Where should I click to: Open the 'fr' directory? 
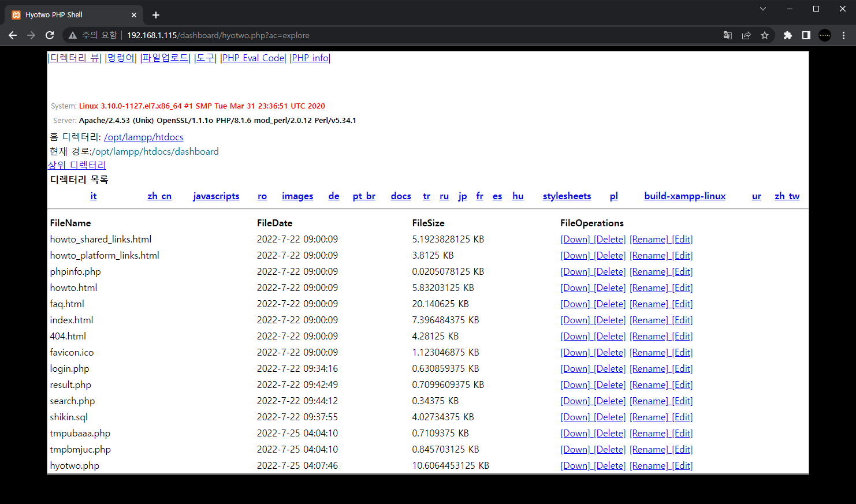click(x=479, y=196)
